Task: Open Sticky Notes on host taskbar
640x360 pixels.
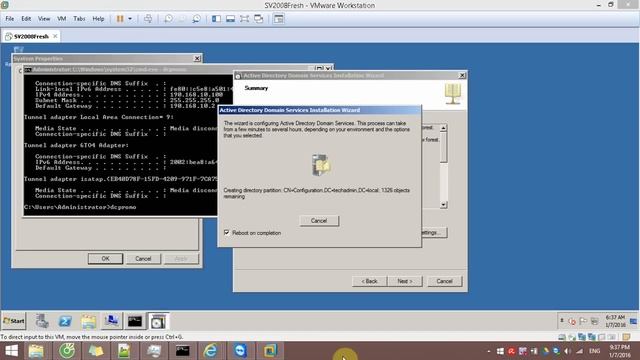Action: [96, 351]
